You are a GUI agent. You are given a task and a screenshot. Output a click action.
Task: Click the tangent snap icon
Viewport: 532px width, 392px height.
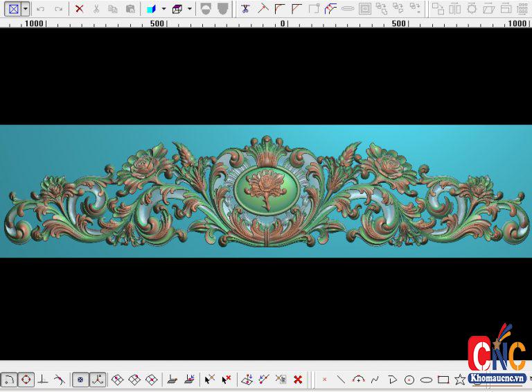coord(60,380)
